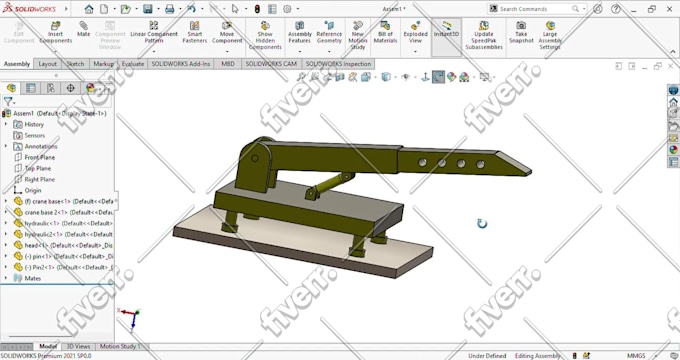Viewport: 680px width, 360px height.
Task: Expand the crane base 2<1> component
Action: [6, 212]
